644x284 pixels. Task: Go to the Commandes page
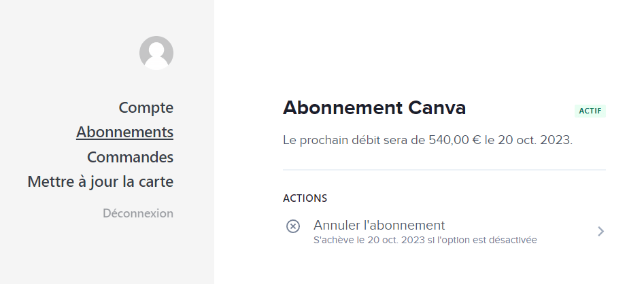(130, 157)
